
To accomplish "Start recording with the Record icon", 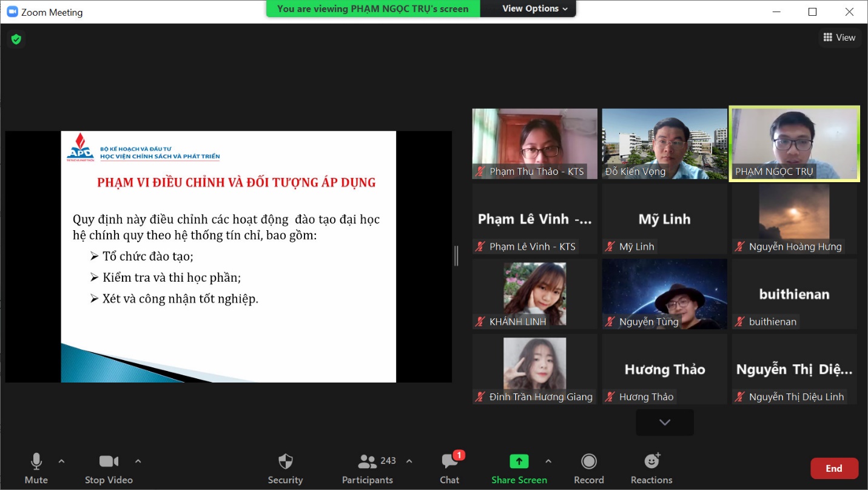I will (x=588, y=462).
